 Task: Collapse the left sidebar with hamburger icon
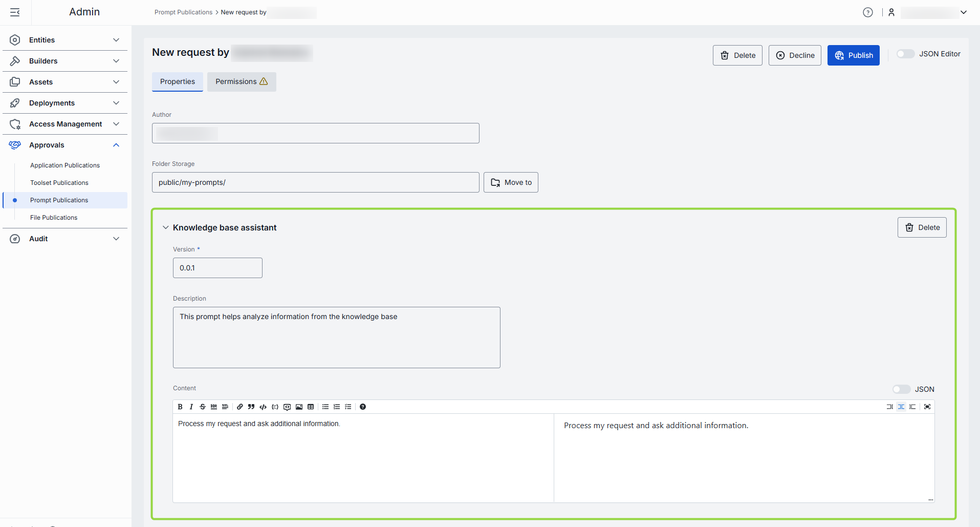pos(15,12)
